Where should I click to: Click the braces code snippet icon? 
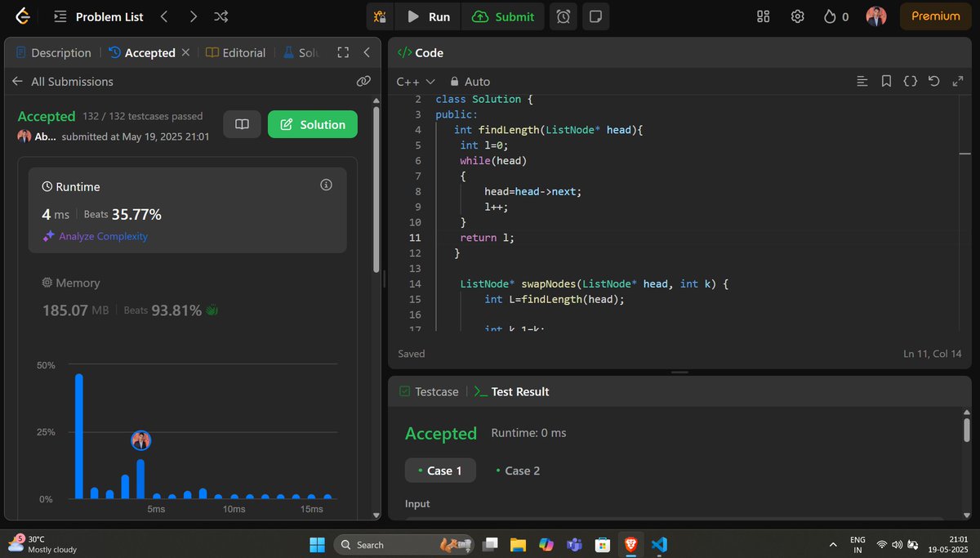tap(910, 82)
